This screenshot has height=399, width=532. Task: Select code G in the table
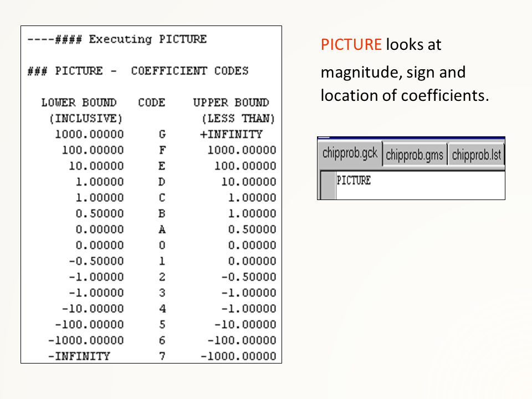coord(162,134)
